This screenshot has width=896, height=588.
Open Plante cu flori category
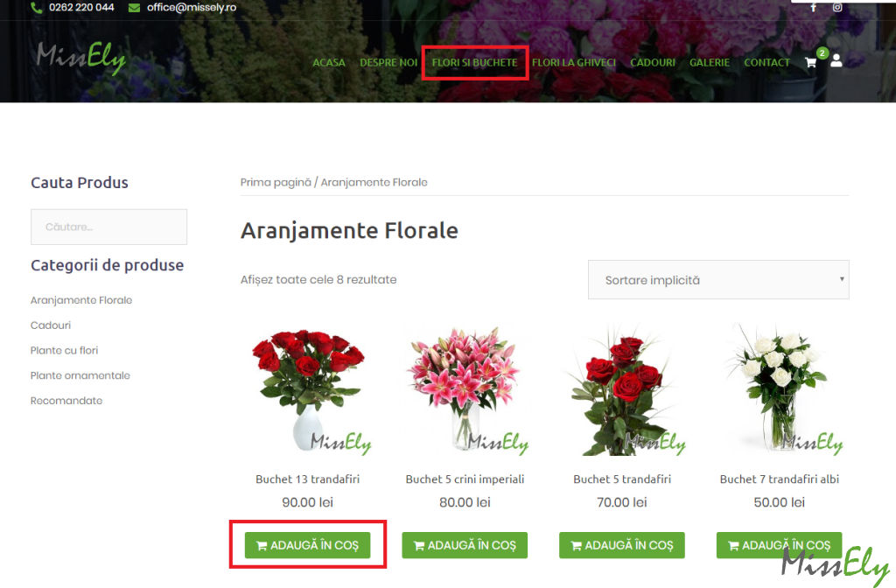65,350
